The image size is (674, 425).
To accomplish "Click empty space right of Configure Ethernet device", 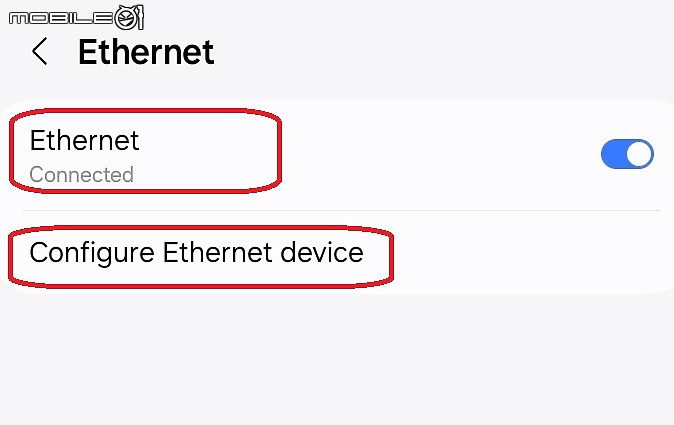I will pyautogui.click(x=529, y=254).
